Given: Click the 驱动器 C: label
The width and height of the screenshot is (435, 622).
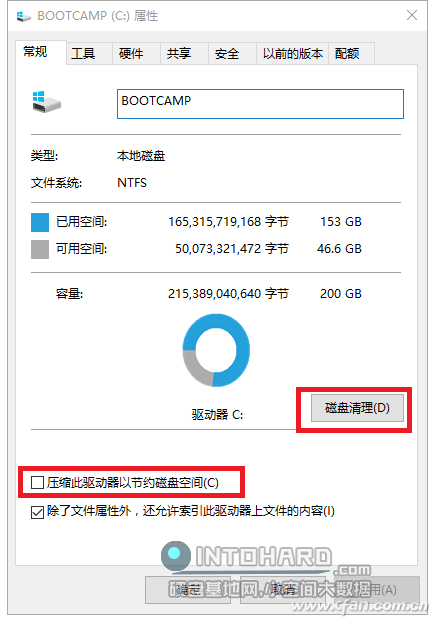Looking at the screenshot, I should [x=217, y=415].
